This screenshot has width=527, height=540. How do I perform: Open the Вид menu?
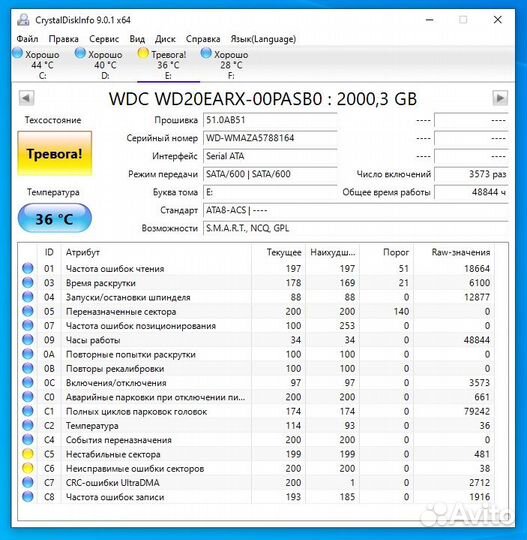pos(137,39)
